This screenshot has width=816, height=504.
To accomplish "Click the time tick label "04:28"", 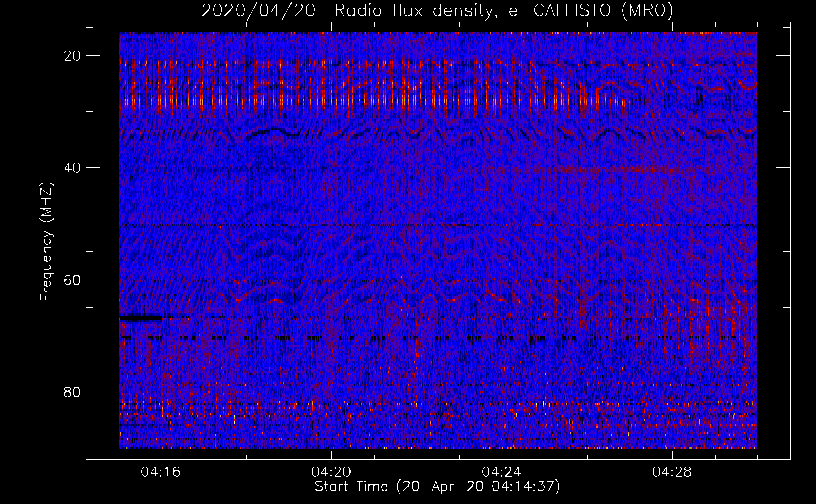I will [x=672, y=472].
